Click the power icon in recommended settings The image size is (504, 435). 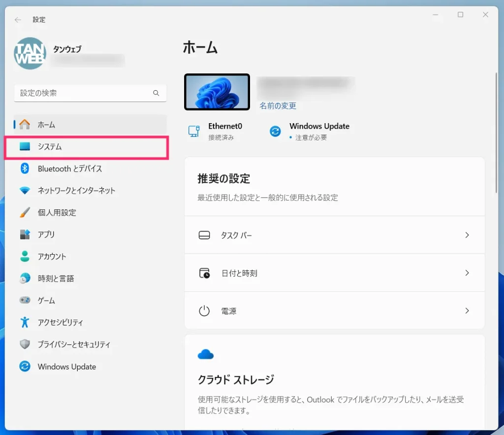[x=204, y=311]
